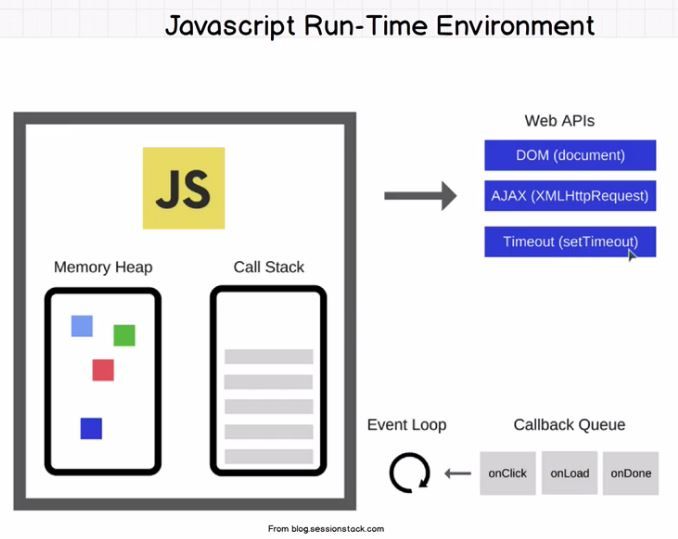Select the green square in Memory Heap
The image size is (678, 539).
124,335
